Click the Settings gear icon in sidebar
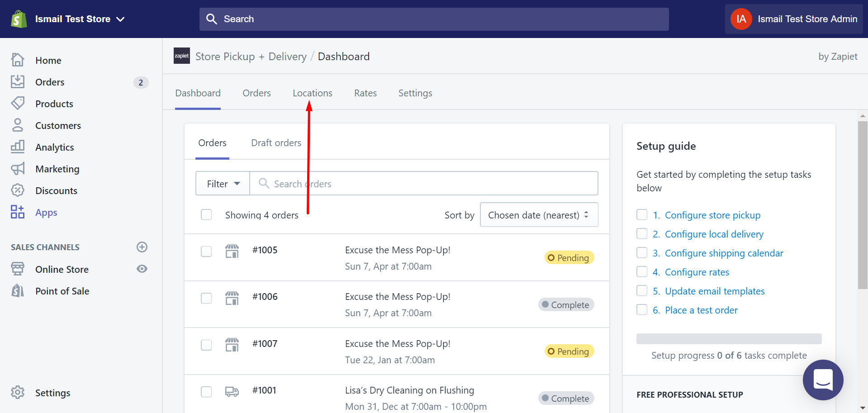The image size is (868, 413). [x=18, y=392]
